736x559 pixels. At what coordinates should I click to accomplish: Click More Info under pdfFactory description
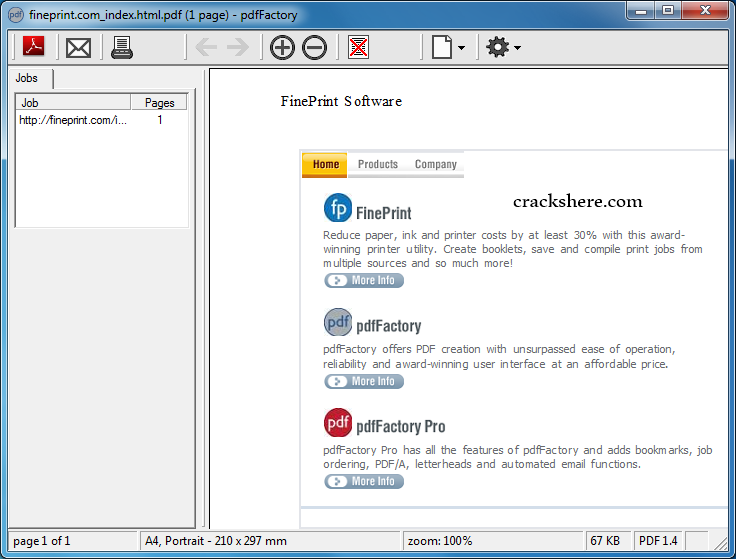tap(364, 381)
